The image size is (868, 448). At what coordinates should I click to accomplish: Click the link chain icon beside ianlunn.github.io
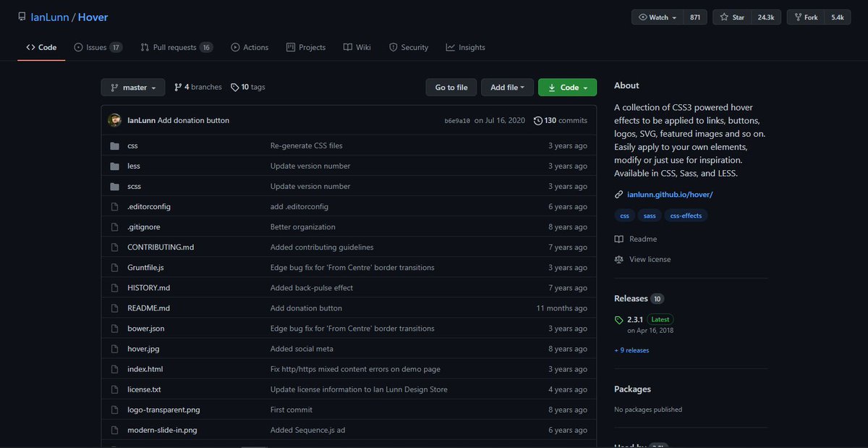click(618, 194)
